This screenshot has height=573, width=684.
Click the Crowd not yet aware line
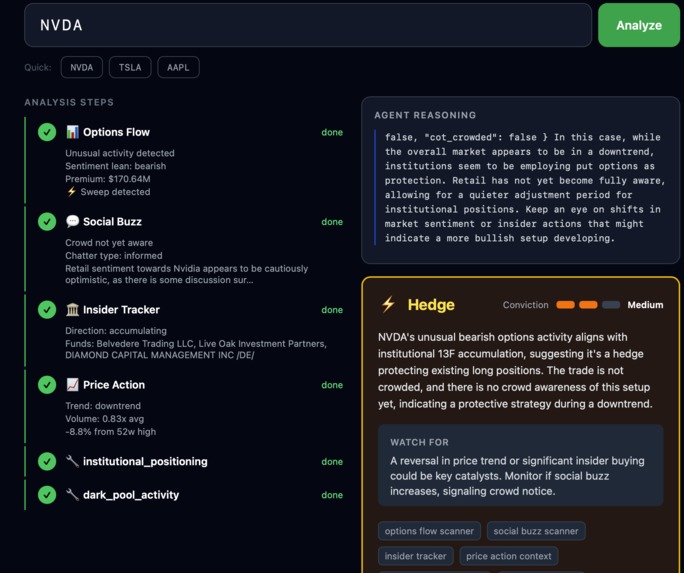pyautogui.click(x=109, y=242)
